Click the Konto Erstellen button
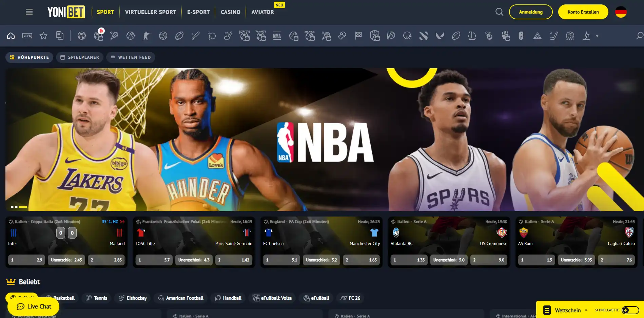The image size is (644, 318). pyautogui.click(x=583, y=12)
